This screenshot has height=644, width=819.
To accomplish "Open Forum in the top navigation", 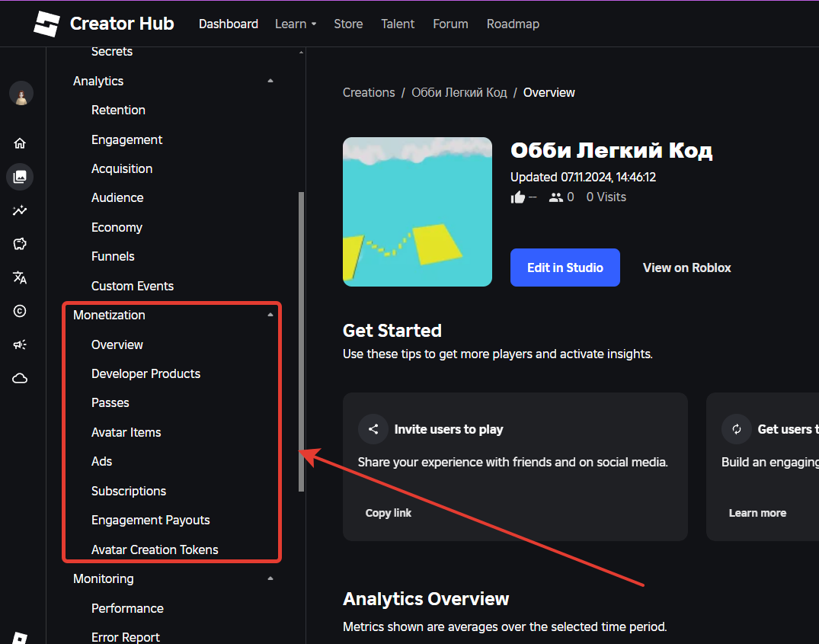I will [450, 24].
